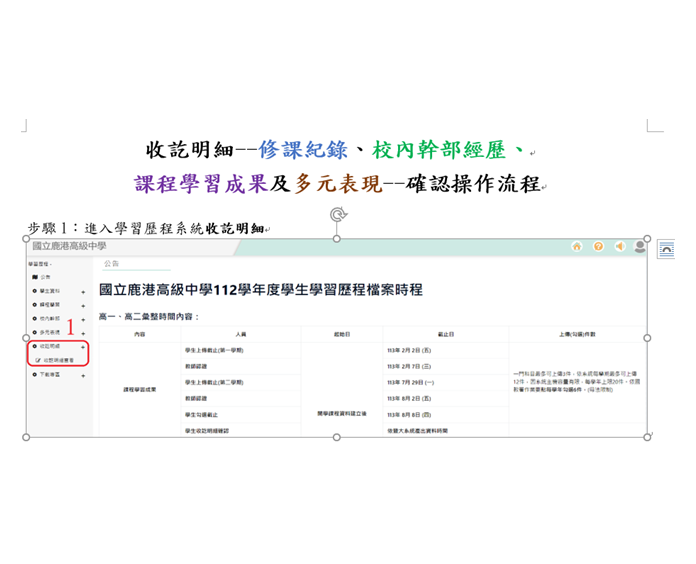The image size is (696, 564).
Task: Click the rotation handle above the selected picture
Action: pyautogui.click(x=338, y=214)
